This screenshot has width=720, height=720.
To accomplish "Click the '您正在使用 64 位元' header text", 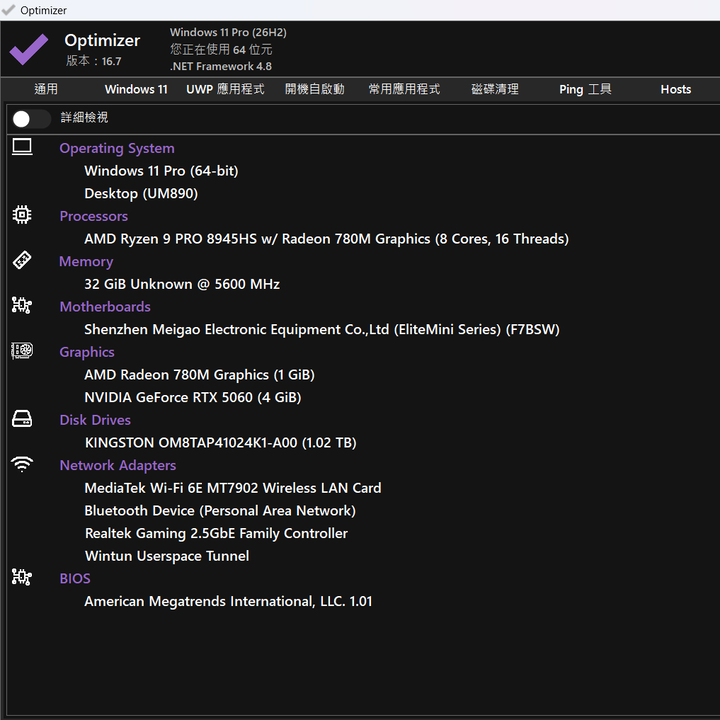I will [x=221, y=49].
